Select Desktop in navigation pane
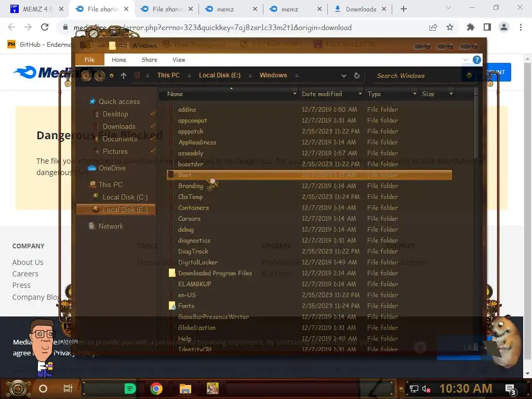This screenshot has height=399, width=532. [115, 114]
